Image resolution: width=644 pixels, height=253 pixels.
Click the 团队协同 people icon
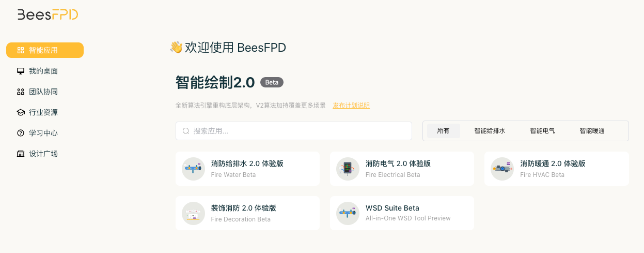tap(21, 92)
